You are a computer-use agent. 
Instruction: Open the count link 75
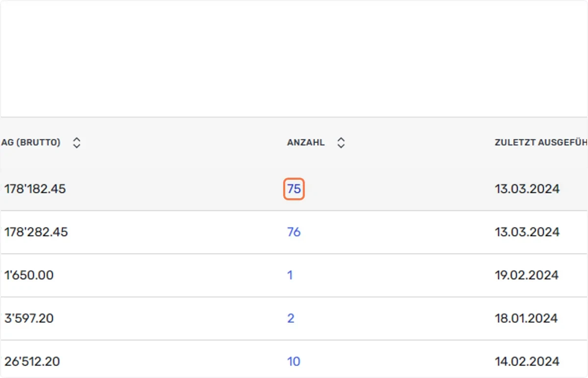click(294, 189)
